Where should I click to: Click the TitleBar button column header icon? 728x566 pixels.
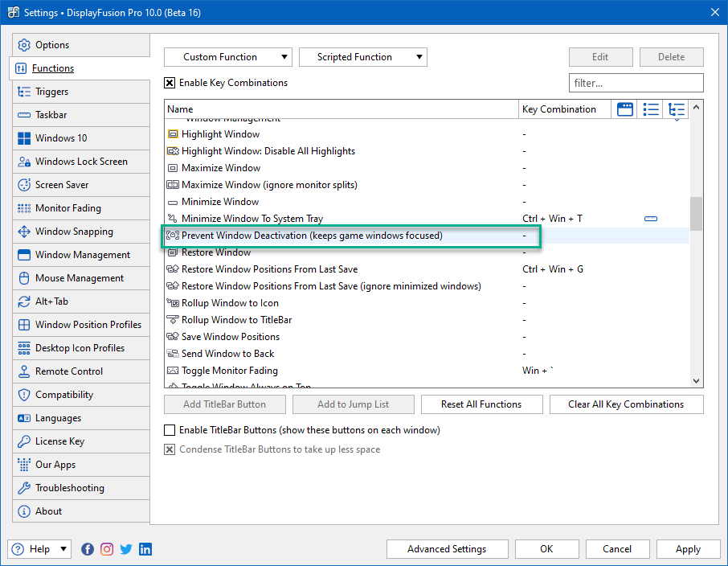click(x=624, y=109)
